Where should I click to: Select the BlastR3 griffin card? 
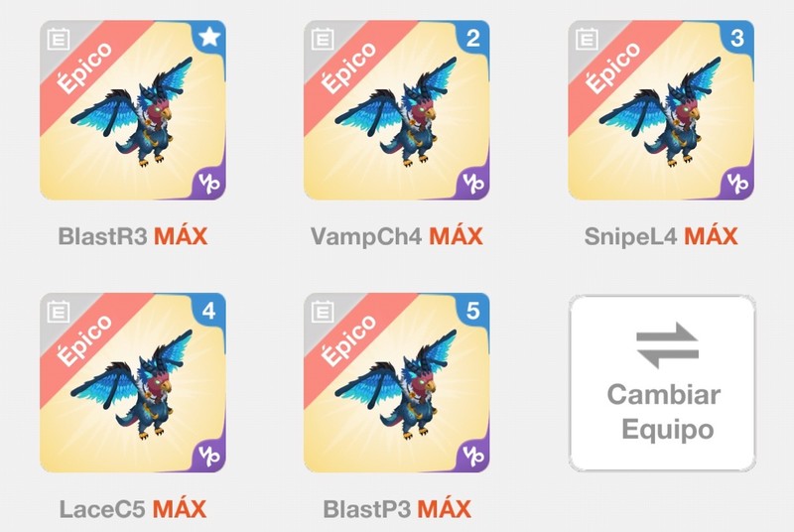coord(133,110)
